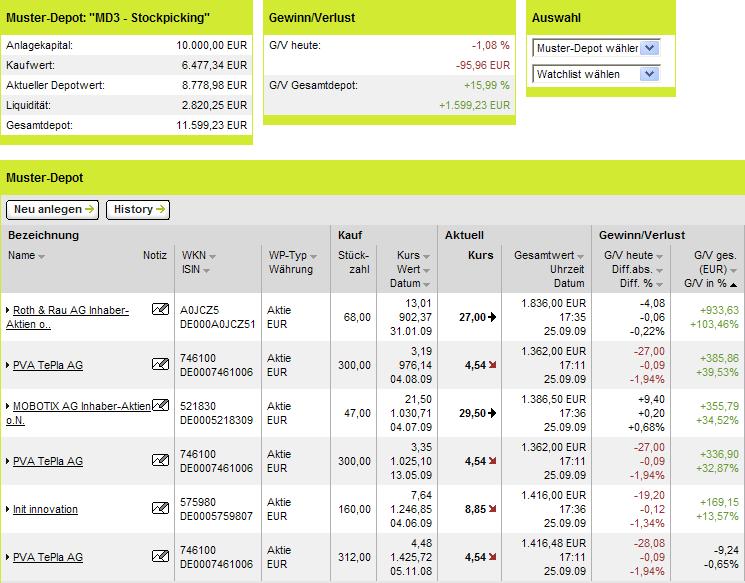Viewport: 745px width, 583px height.
Task: Expand Roth & Rau AG row triangle
Action: 8,310
